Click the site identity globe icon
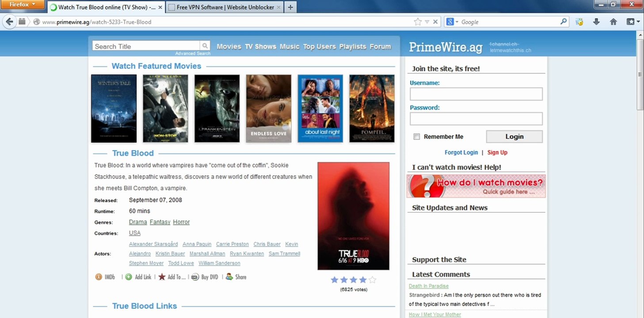 click(37, 22)
